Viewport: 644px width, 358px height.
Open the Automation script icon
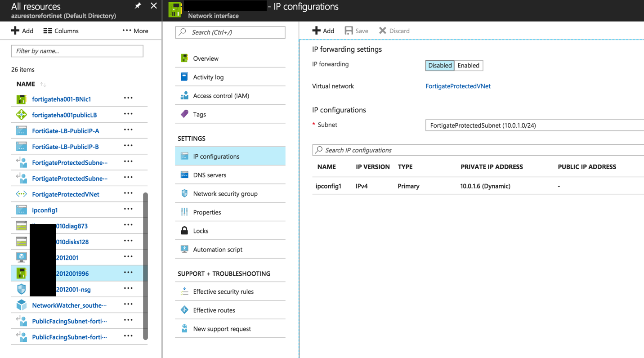tap(184, 249)
